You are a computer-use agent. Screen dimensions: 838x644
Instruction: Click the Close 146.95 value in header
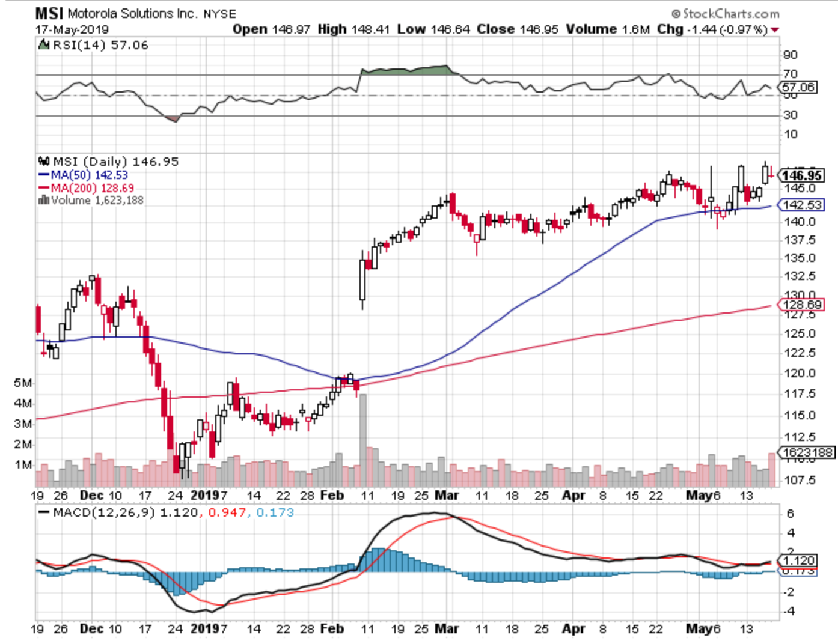518,29
